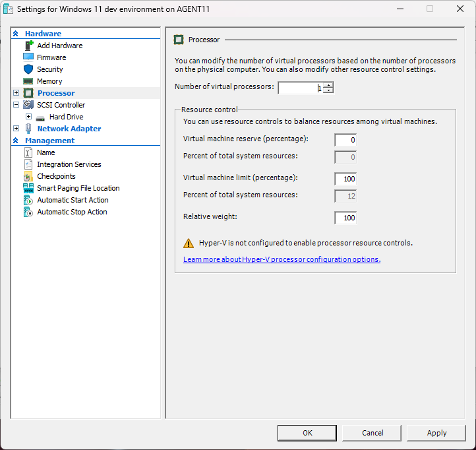The height and width of the screenshot is (450, 476).
Task: Click the Smart Paging File Location icon
Action: tap(28, 188)
